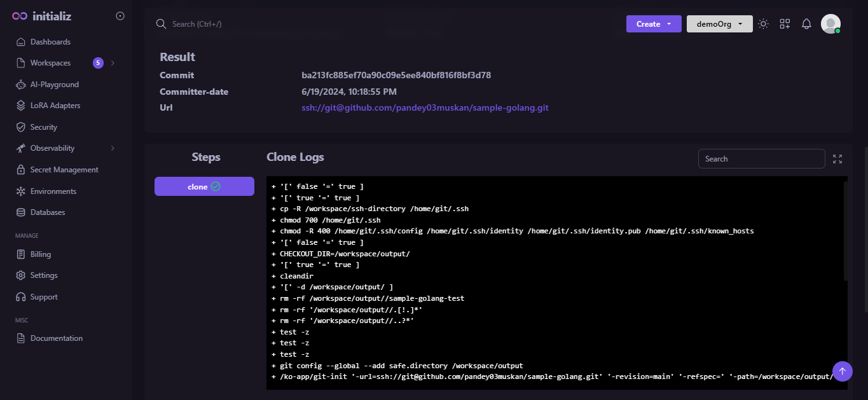Open the Create dropdown button
The height and width of the screenshot is (400, 868).
click(x=654, y=24)
